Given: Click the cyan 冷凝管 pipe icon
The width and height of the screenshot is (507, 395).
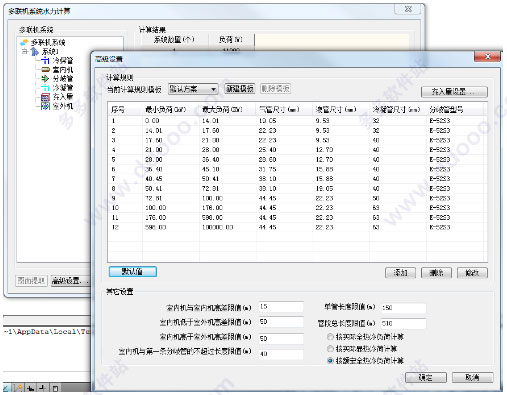Looking at the screenshot, I should (45, 88).
